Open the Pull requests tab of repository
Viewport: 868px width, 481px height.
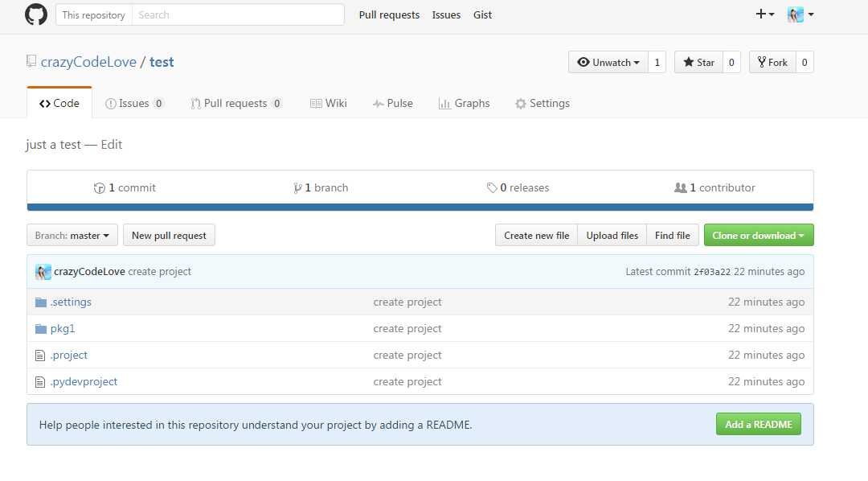click(235, 103)
